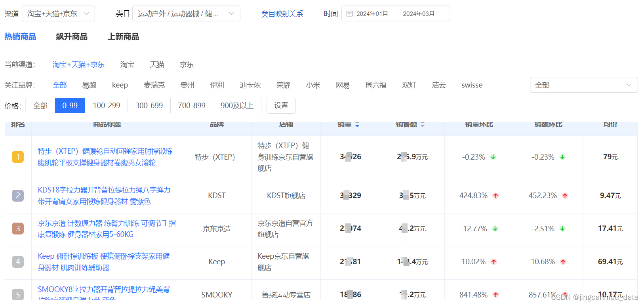This screenshot has width=644, height=305.
Task: Sort by 销量 using its sort icon
Action: pyautogui.click(x=357, y=124)
